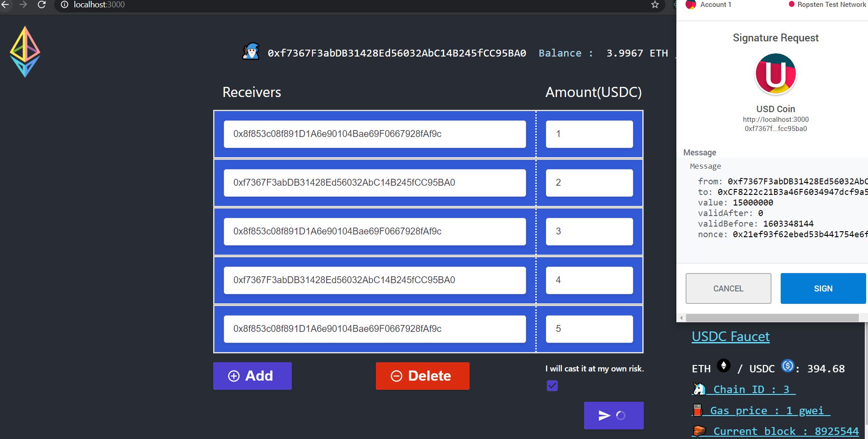Click the MetaMask horizontal scrollbar
The width and height of the screenshot is (868, 439).
(772, 318)
